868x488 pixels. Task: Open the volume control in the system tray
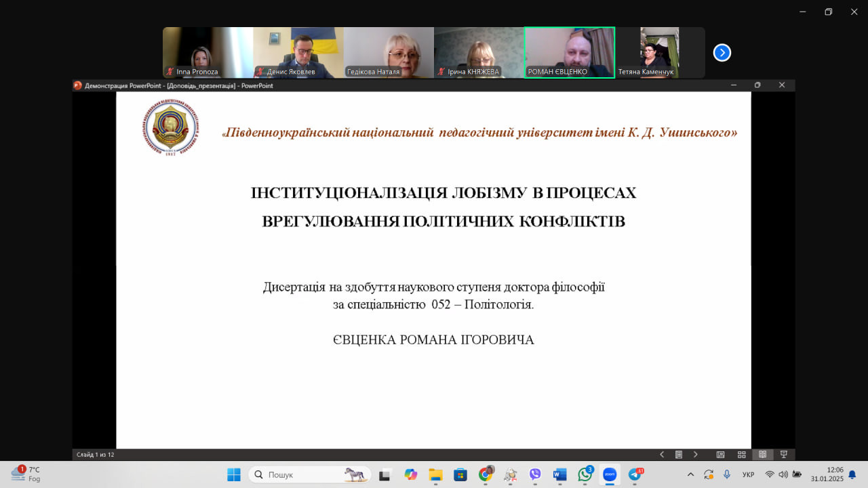coord(783,474)
